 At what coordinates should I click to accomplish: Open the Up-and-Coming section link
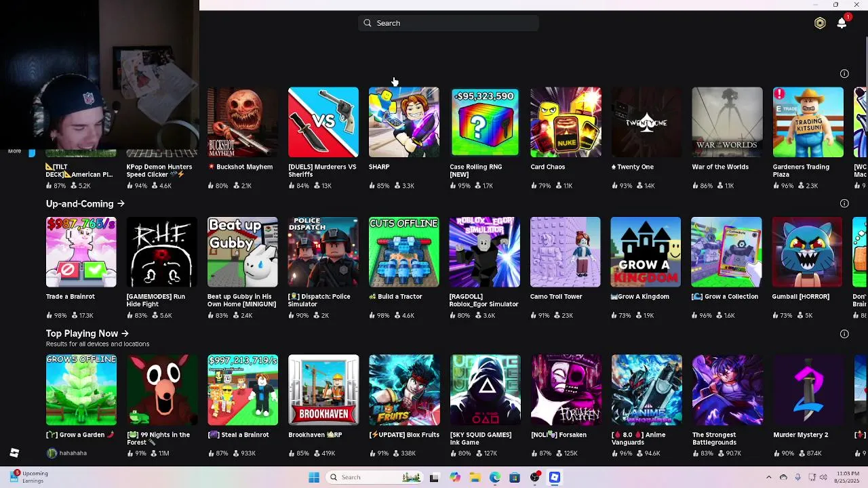click(85, 203)
